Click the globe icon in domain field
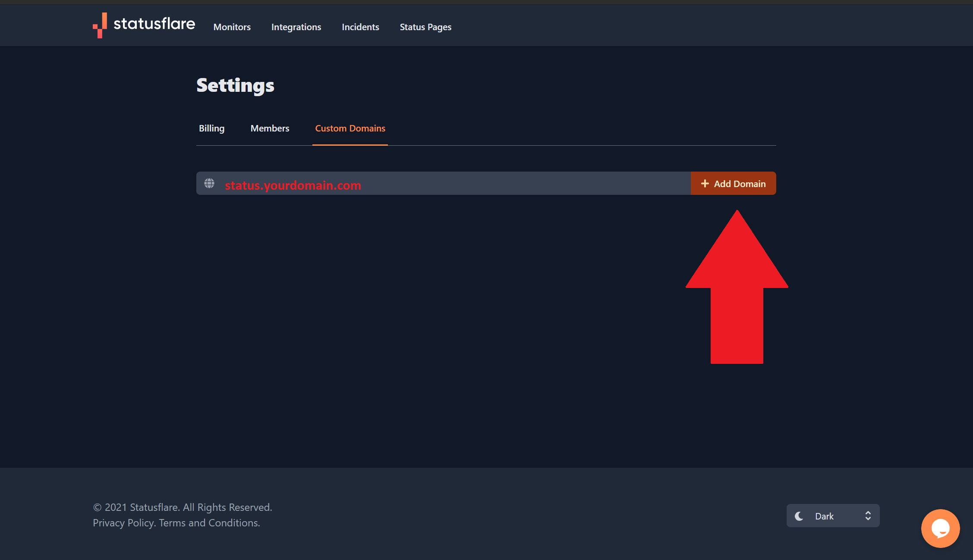This screenshot has width=973, height=560. [209, 184]
